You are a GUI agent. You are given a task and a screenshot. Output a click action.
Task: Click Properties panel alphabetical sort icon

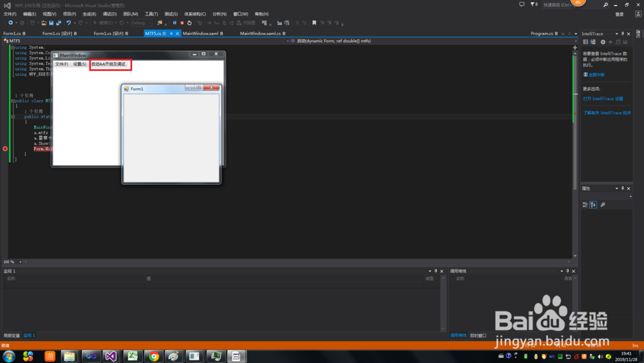point(593,205)
